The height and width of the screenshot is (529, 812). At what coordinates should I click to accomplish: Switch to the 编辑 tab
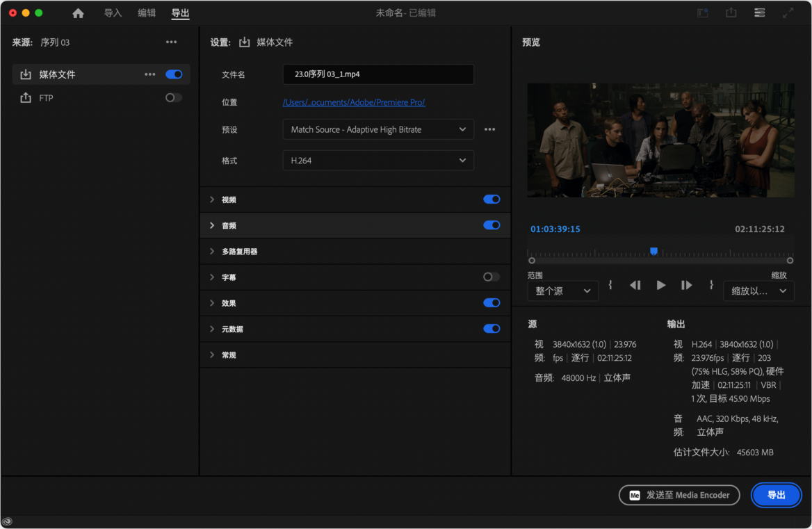[x=147, y=13]
